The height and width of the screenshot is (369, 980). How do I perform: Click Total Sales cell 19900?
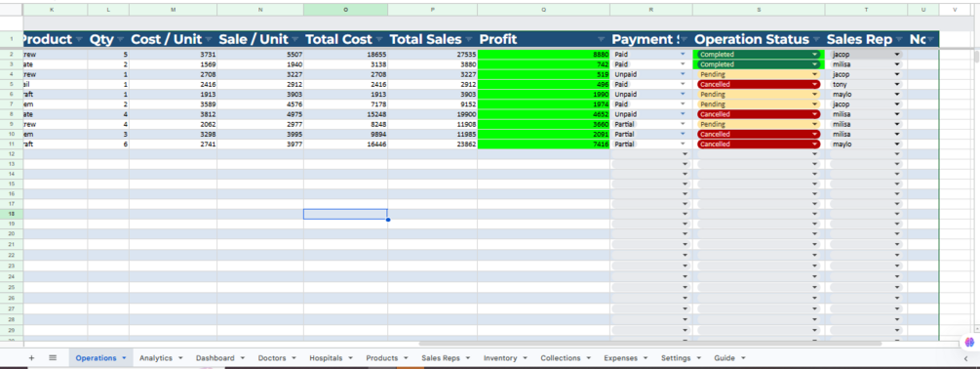(x=433, y=114)
